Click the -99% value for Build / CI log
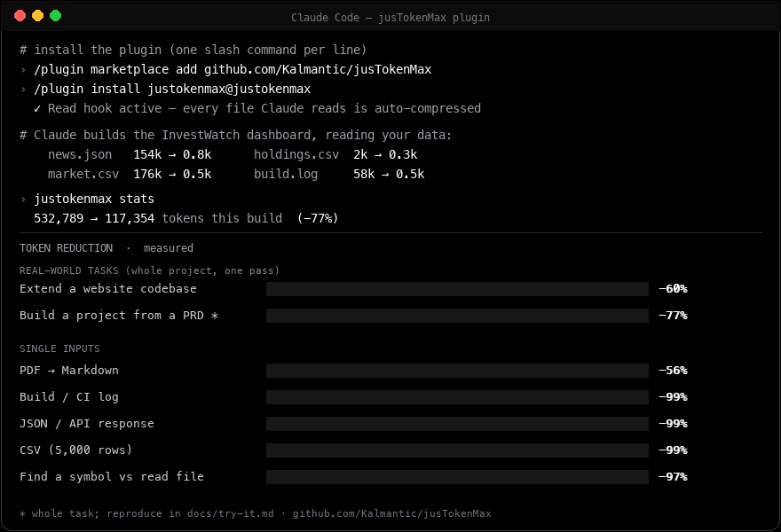Screen dimensions: 781x532 pyautogui.click(x=673, y=397)
